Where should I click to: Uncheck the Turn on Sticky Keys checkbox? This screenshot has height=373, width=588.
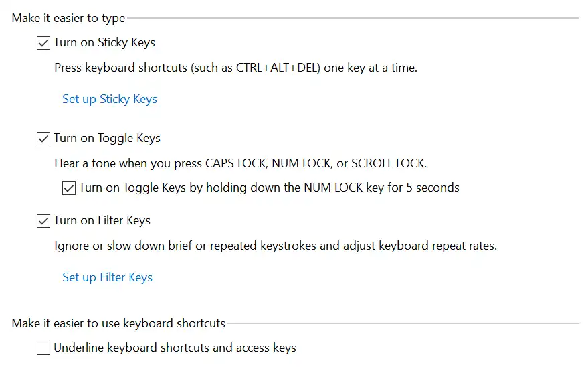[43, 43]
